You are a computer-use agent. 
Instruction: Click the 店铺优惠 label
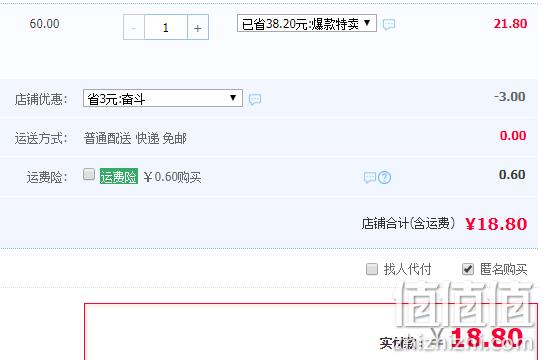(x=41, y=99)
